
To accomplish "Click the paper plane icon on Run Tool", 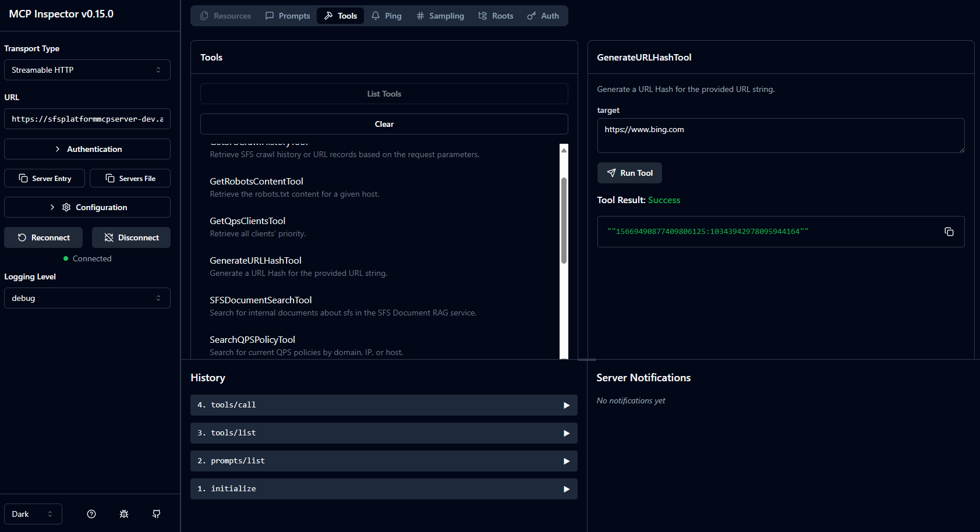I will pos(611,173).
